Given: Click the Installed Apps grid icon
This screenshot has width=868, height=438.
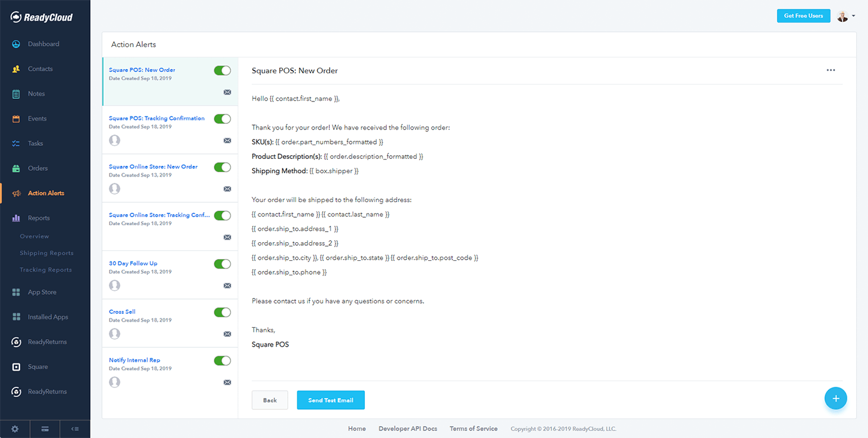Looking at the screenshot, I should (16, 317).
